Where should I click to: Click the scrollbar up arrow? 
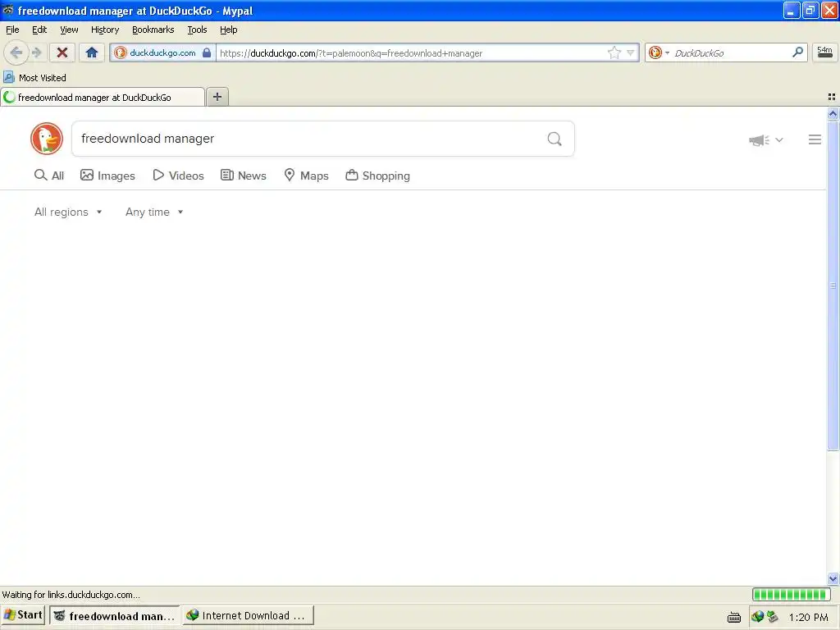pos(833,113)
